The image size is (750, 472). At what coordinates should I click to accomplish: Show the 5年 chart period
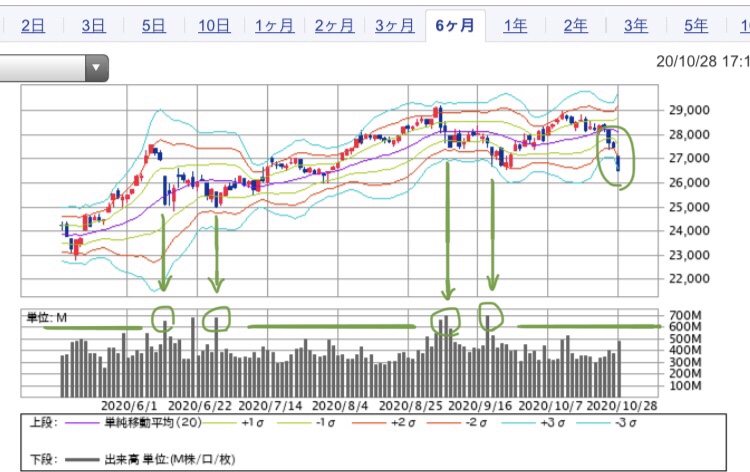click(696, 26)
